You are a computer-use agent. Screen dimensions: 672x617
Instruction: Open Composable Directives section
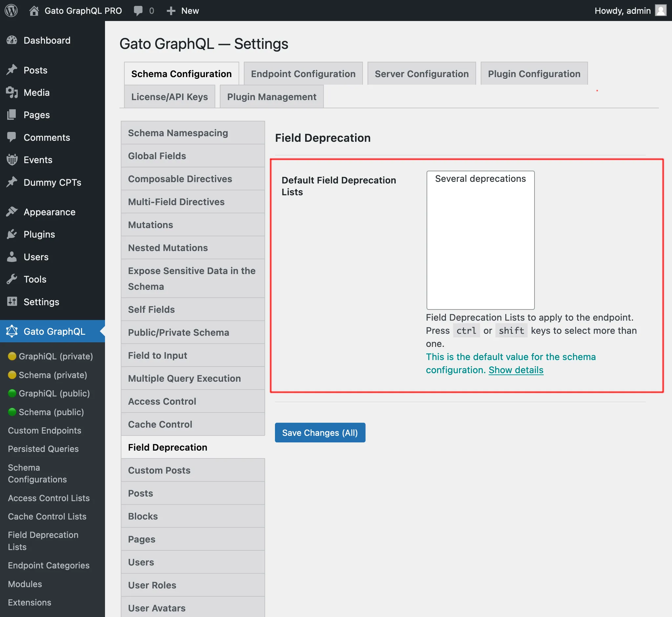pos(193,179)
